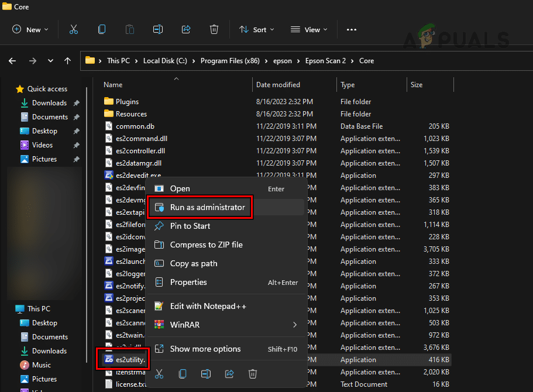Click the Cut icon in the toolbar
Viewport: 533px width, 392px height.
[74, 29]
